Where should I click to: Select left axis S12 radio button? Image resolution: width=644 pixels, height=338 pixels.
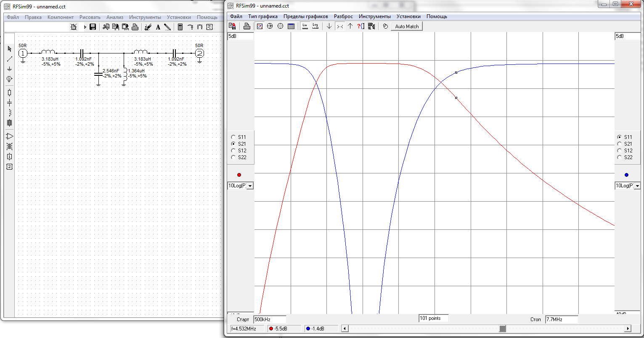234,151
